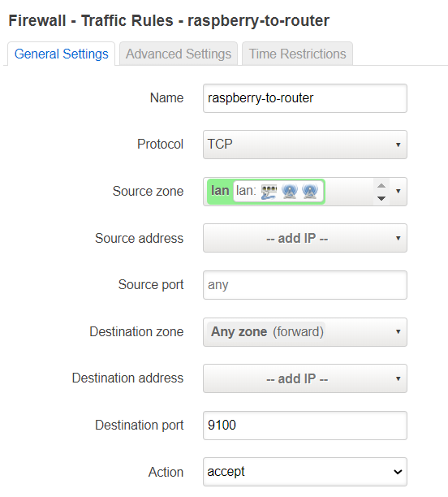Click the down arrow in Source zone spinner
The width and height of the screenshot is (448, 497).
click(381, 198)
